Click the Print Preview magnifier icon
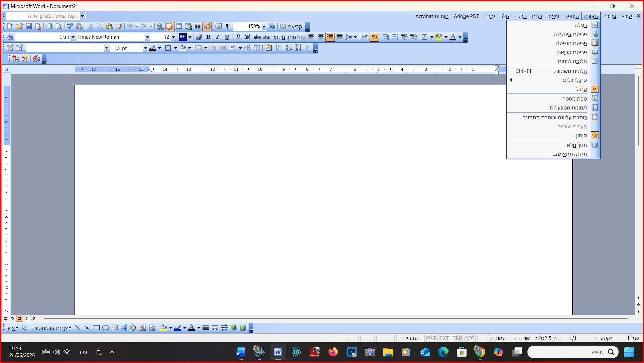Image resolution: width=644 pixels, height=363 pixels. 59,26
